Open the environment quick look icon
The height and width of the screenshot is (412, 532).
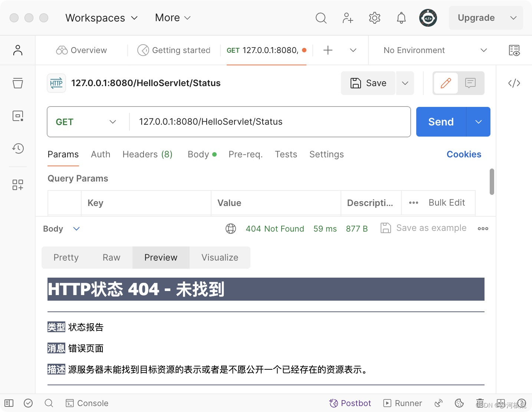coord(514,50)
